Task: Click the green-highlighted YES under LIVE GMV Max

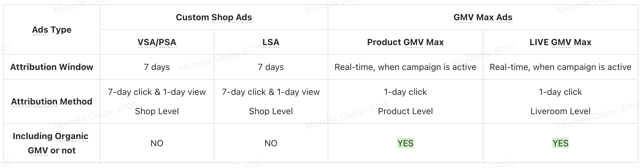Action: tap(560, 143)
